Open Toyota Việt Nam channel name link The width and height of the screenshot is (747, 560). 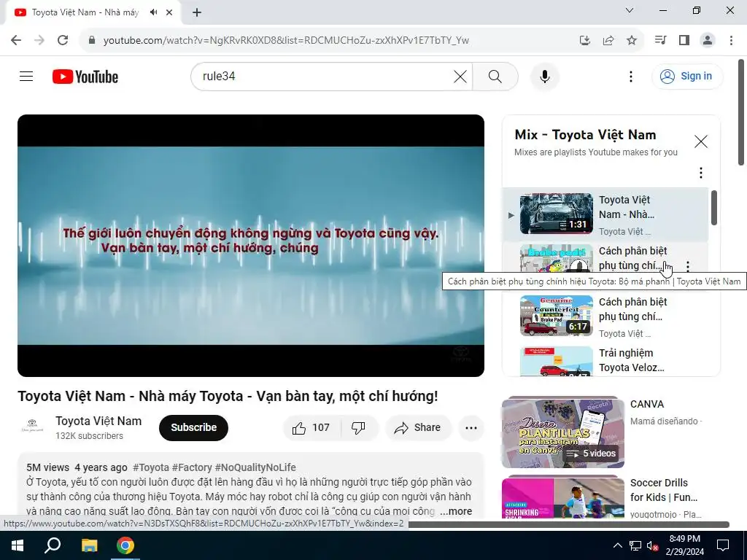pos(98,421)
